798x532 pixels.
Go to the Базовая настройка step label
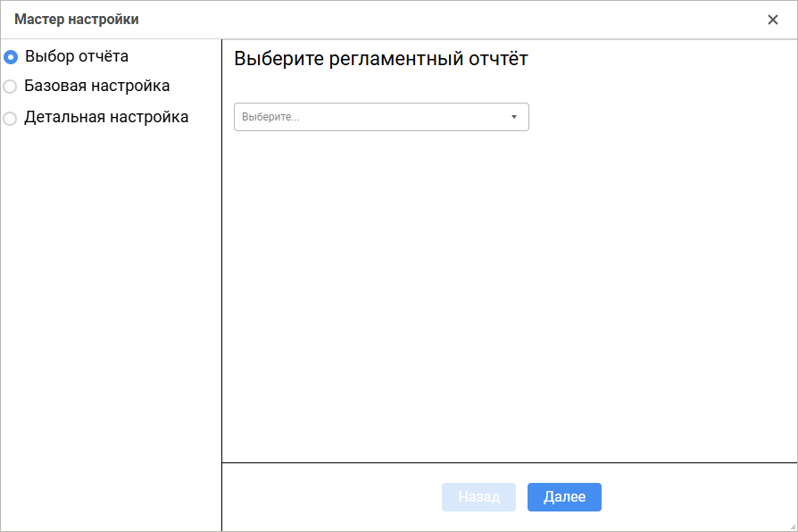tap(97, 87)
